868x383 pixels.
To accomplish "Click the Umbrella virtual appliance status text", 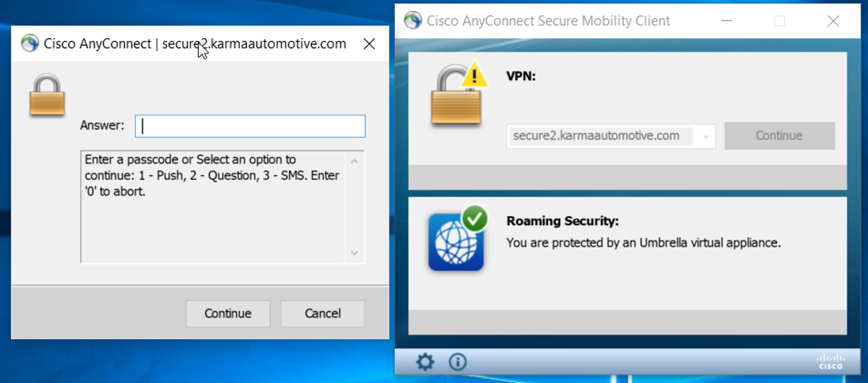I will [643, 242].
